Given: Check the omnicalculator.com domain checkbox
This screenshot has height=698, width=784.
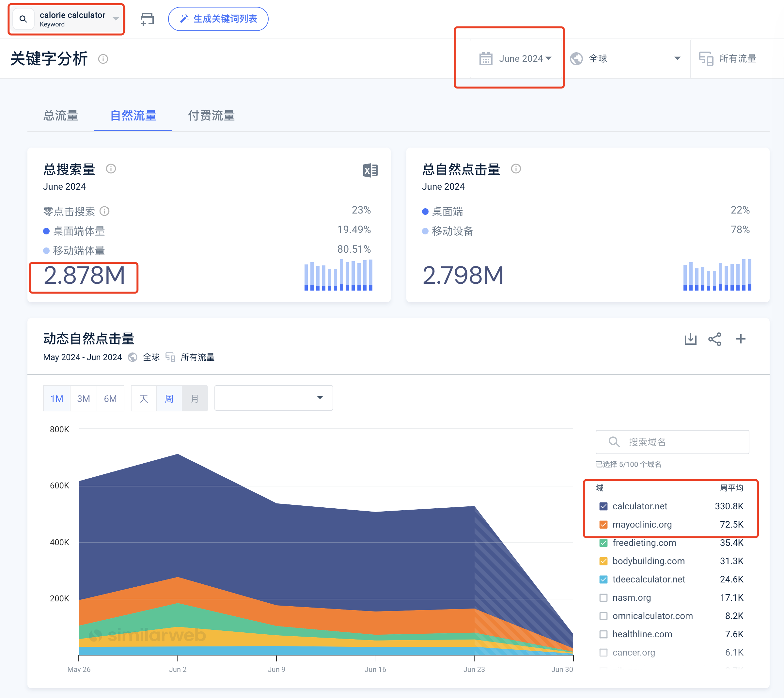Looking at the screenshot, I should pos(604,616).
